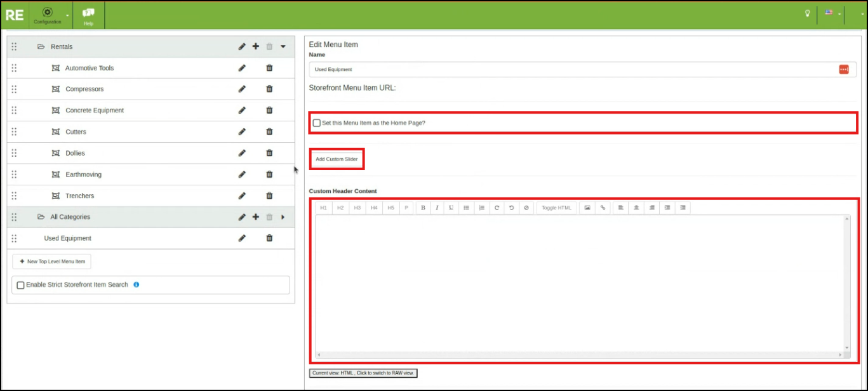Insert image using the editor image icon
The width and height of the screenshot is (868, 391).
[587, 208]
